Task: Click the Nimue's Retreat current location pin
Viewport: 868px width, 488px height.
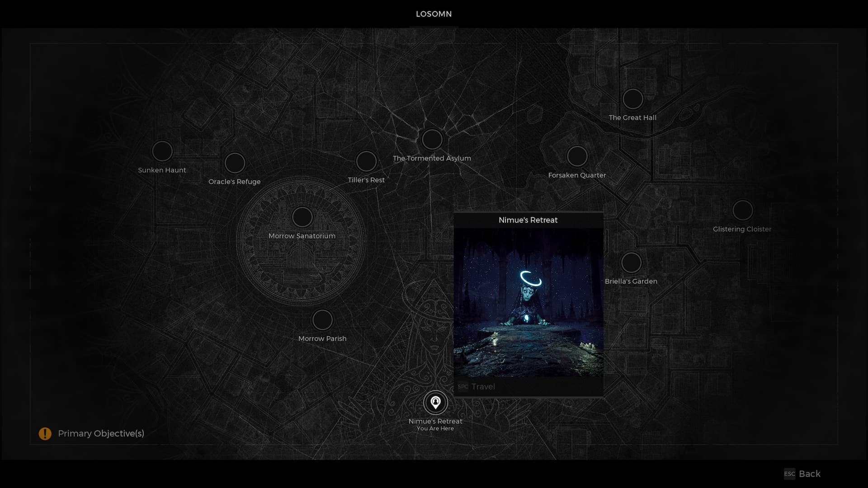Action: 435,402
